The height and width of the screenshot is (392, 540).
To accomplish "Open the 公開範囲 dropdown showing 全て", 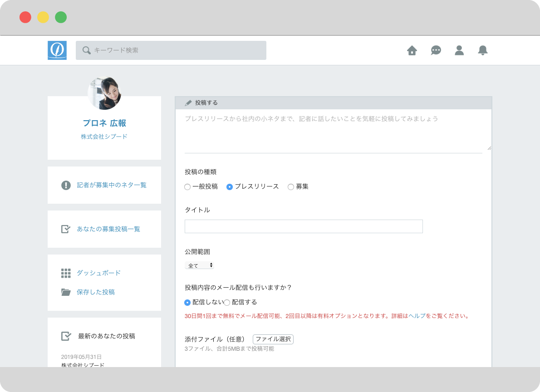I will tap(199, 265).
